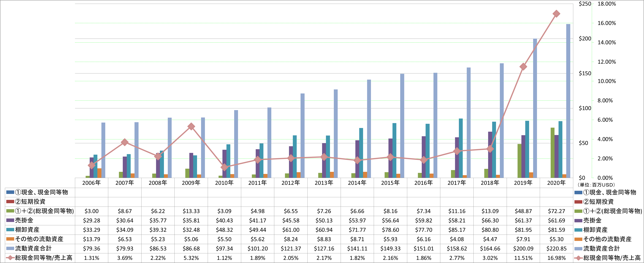Select the 2017年 inventory value $85.17
This screenshot has height=263, width=644.
(x=457, y=230)
